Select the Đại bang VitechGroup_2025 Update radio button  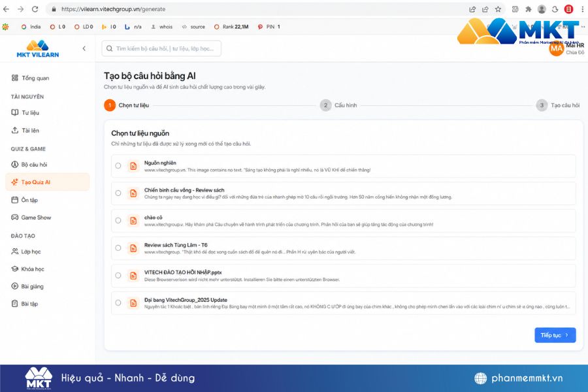click(118, 302)
